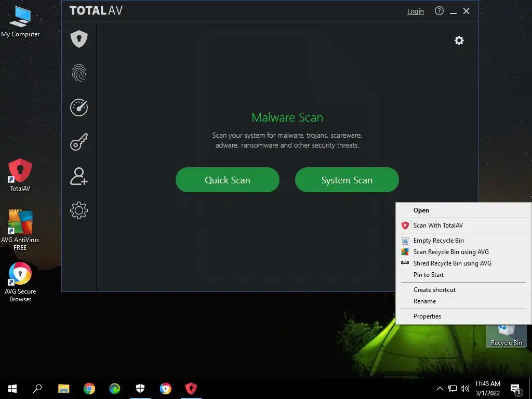Select Pin to Start

click(x=463, y=275)
